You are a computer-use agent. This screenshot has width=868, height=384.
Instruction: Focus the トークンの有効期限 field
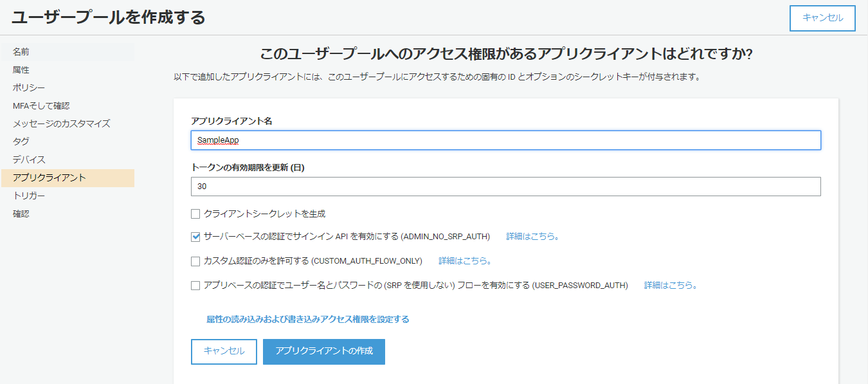(505, 187)
